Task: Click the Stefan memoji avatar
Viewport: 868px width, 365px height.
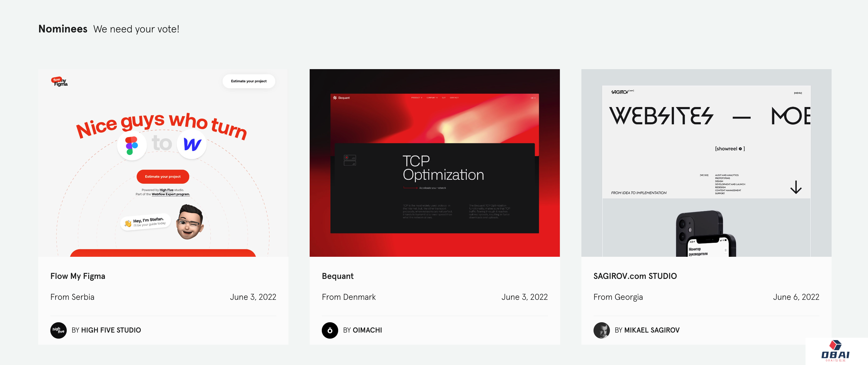Action: [190, 222]
